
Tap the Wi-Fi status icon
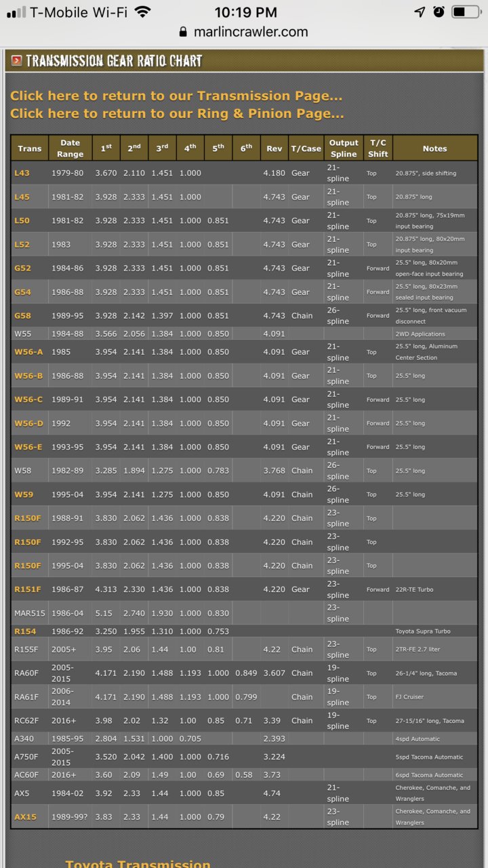click(x=142, y=12)
